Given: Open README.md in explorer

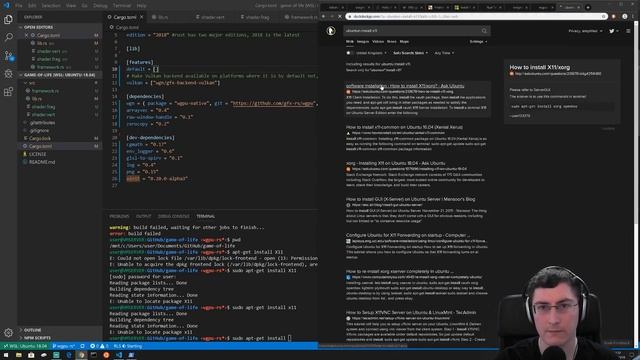Looking at the screenshot, I should pos(42,162).
